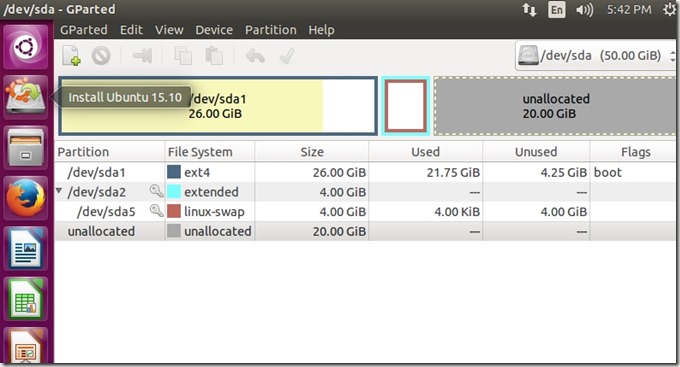Click the Unused column header
680x367 pixels.
536,152
